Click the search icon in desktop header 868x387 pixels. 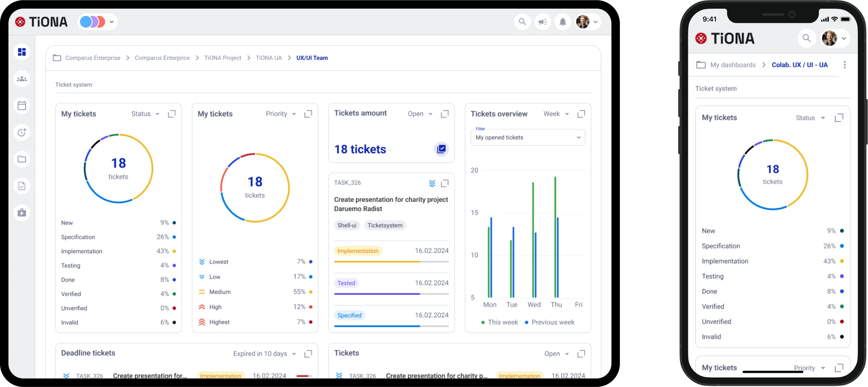pyautogui.click(x=522, y=22)
